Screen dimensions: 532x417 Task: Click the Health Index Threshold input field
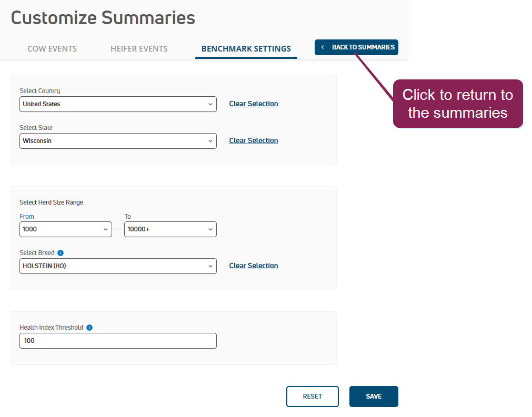click(118, 341)
